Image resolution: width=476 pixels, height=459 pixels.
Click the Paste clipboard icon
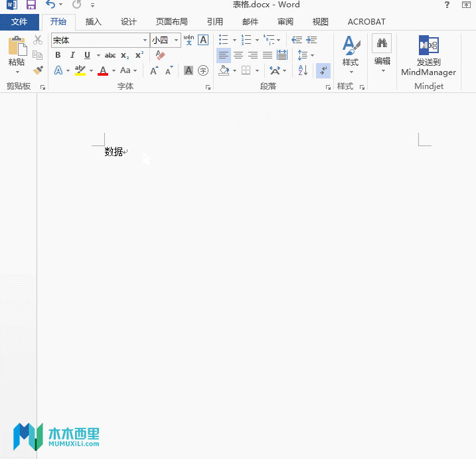17,46
